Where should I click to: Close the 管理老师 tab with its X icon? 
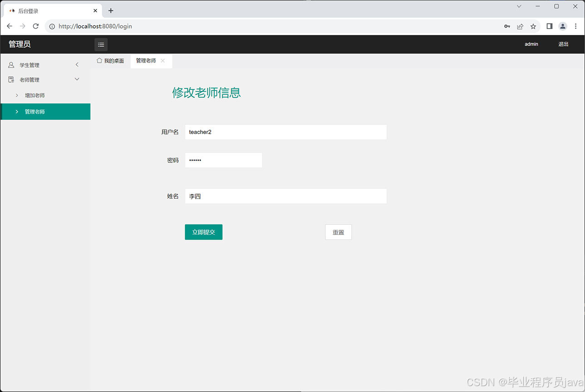tap(162, 61)
